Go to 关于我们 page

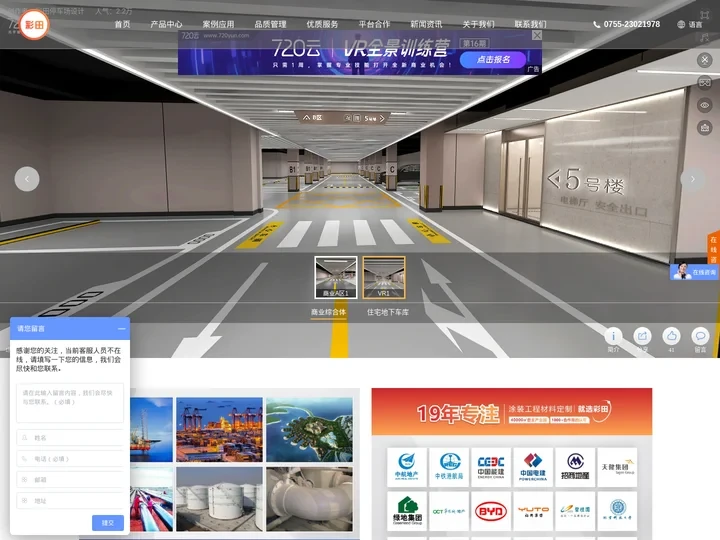coord(478,24)
